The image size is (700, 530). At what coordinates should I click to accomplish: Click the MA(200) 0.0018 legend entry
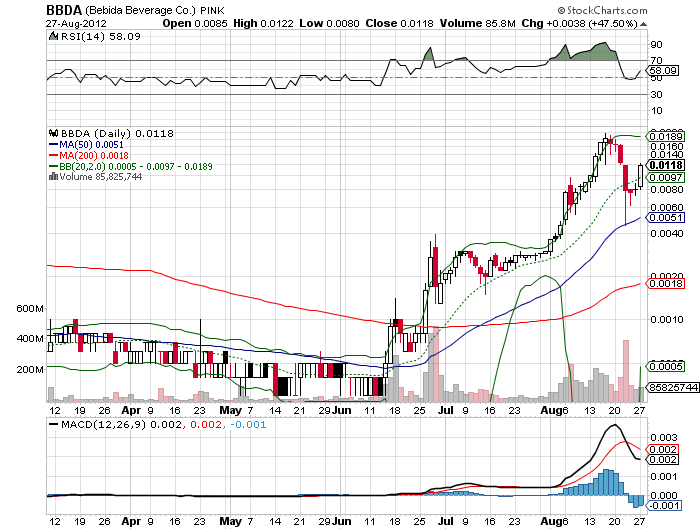(x=94, y=155)
